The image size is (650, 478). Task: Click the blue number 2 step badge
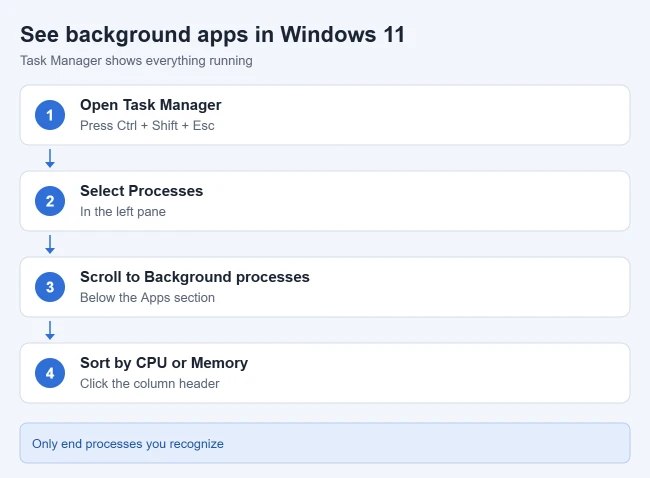click(50, 201)
